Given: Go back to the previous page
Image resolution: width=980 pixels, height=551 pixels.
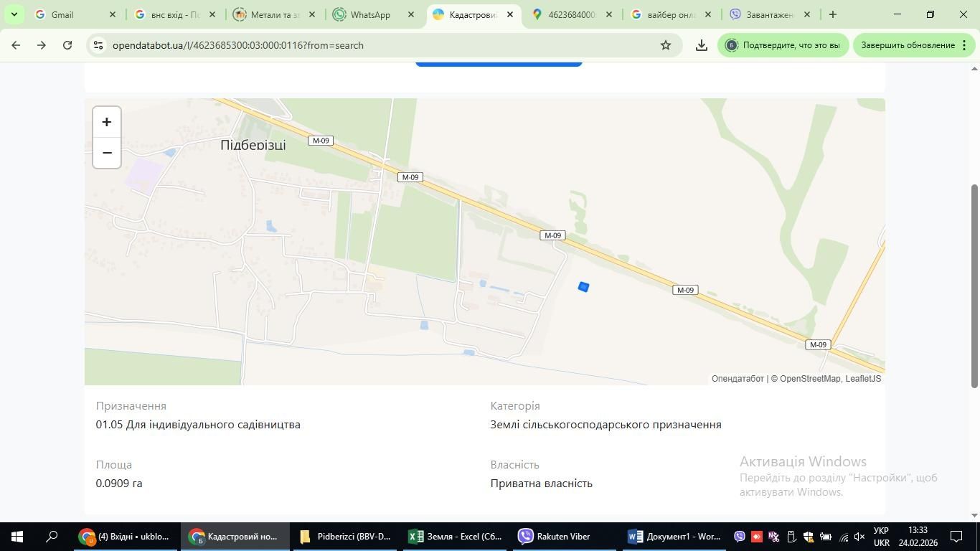Looking at the screenshot, I should pos(16,45).
